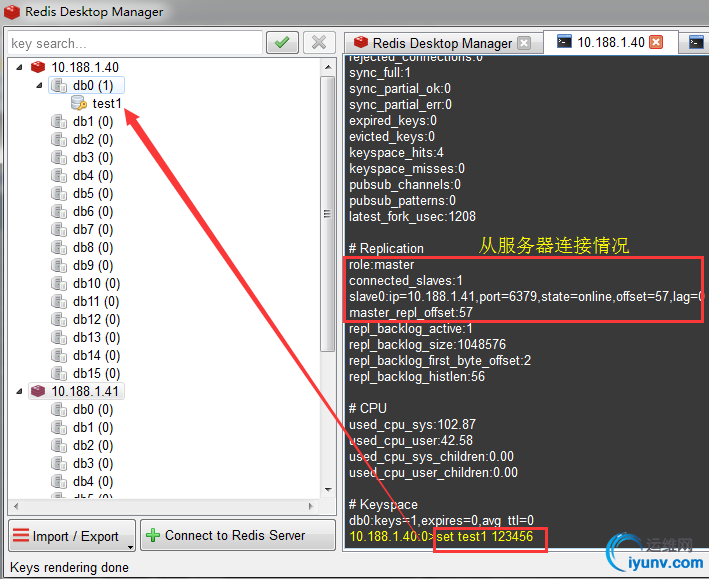709x579 pixels.
Task: Select the 10.188.1.40 console tab
Action: point(610,42)
